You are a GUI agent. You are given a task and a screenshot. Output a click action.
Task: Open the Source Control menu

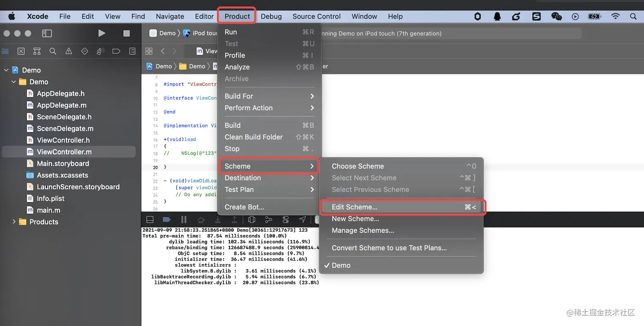pos(316,16)
